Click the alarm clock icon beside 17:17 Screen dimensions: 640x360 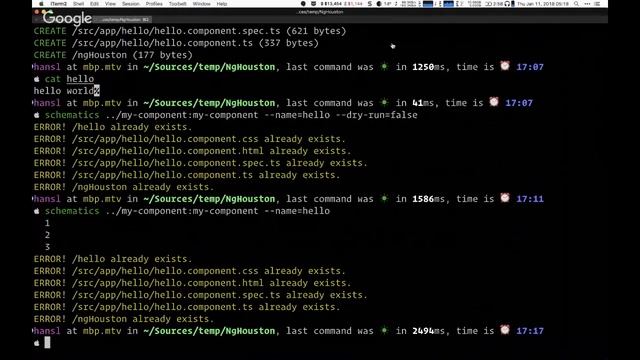(505, 330)
